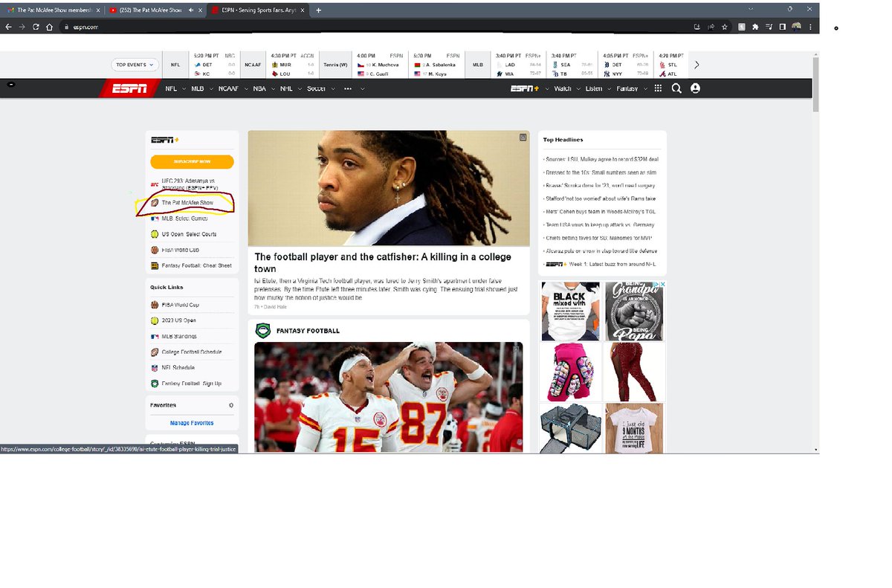Open the DET vs KC game score

coord(214,65)
